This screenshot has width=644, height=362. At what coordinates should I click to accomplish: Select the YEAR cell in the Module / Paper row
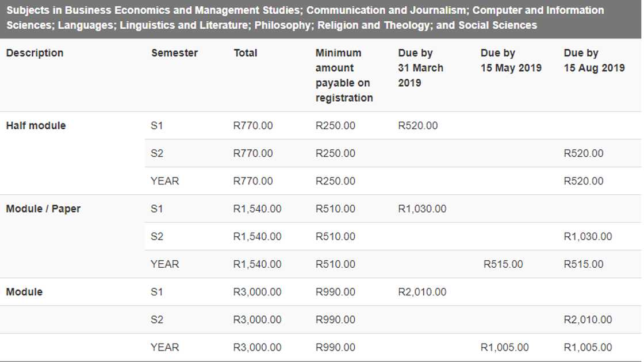point(164,264)
